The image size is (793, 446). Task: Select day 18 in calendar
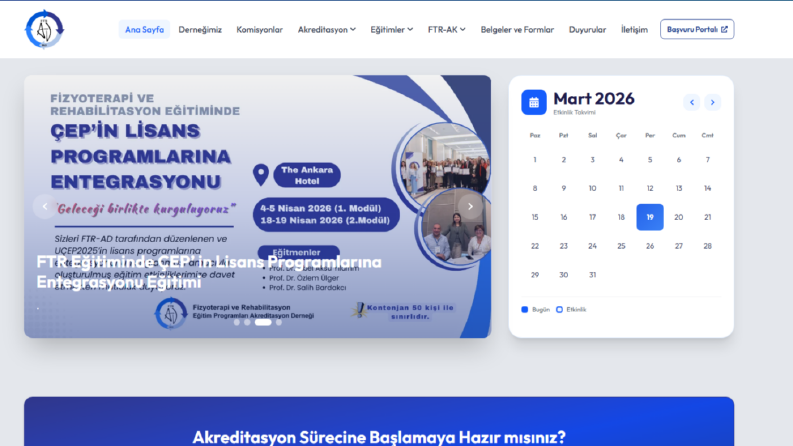pyautogui.click(x=621, y=217)
